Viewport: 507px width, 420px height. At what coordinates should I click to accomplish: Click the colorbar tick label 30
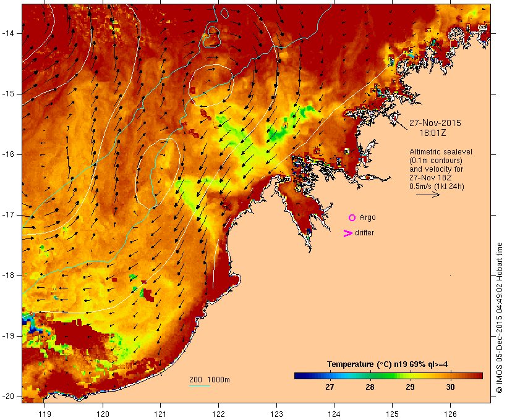450,387
